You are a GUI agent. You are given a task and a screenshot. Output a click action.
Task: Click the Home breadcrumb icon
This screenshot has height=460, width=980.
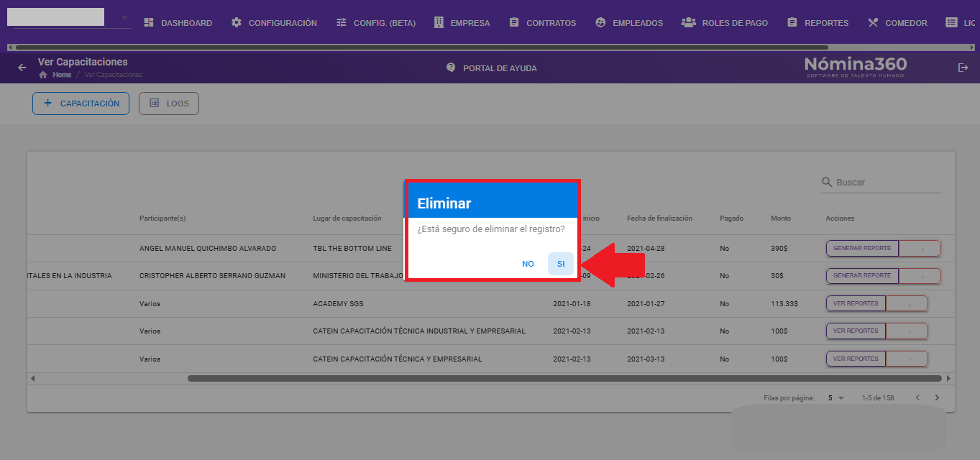[x=43, y=75]
